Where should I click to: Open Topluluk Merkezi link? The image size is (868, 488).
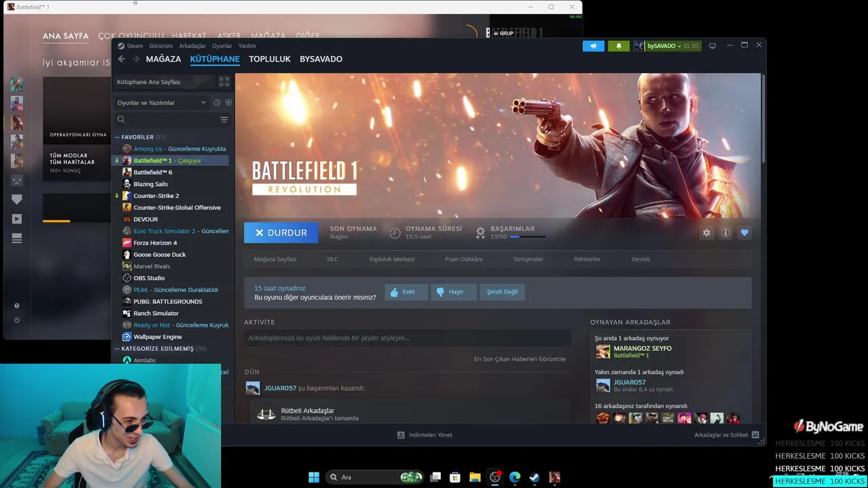tap(391, 259)
